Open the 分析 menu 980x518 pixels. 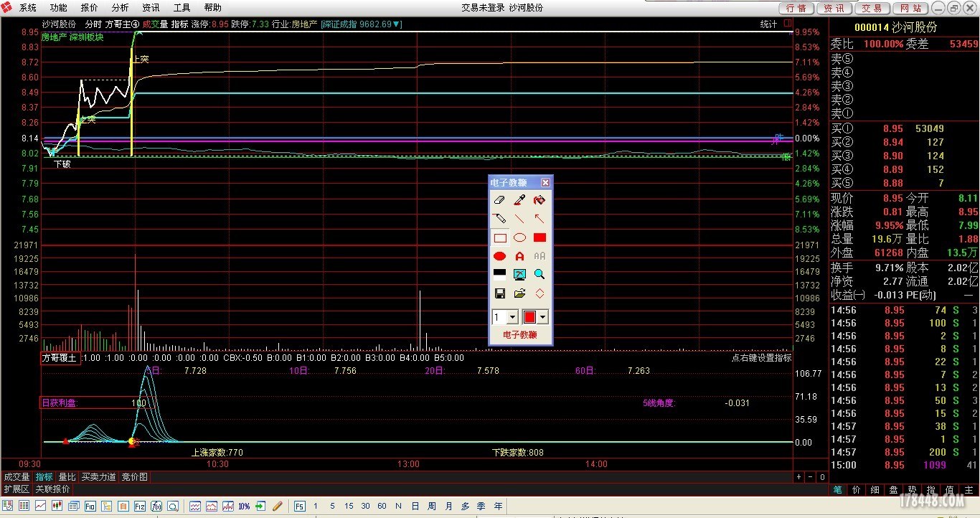[121, 8]
